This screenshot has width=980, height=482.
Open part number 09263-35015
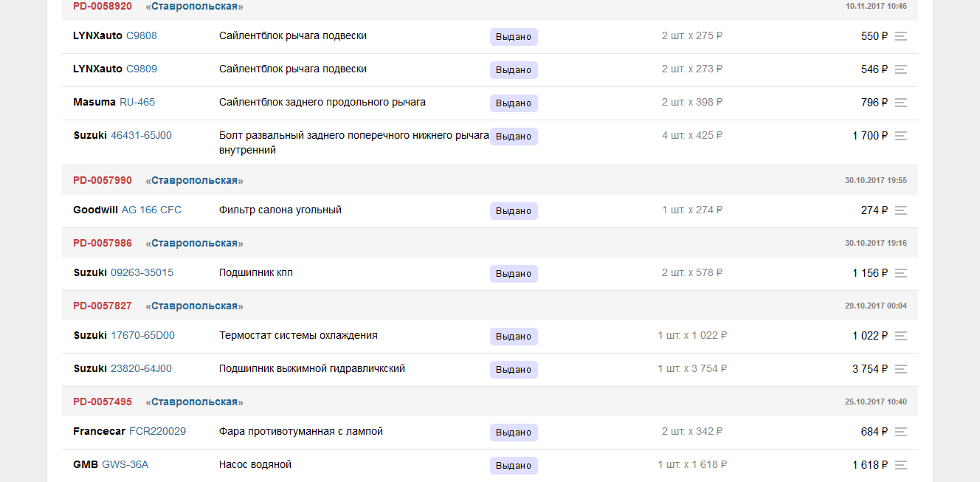142,272
